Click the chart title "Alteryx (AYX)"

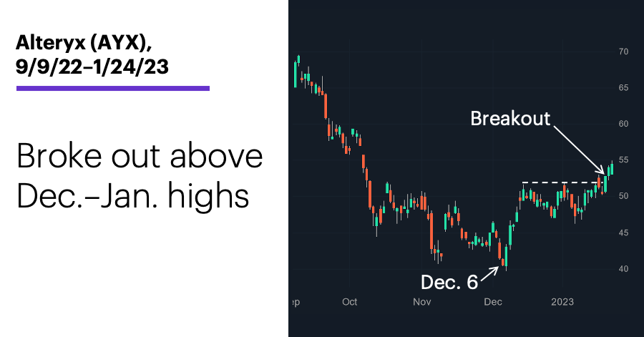pos(84,42)
